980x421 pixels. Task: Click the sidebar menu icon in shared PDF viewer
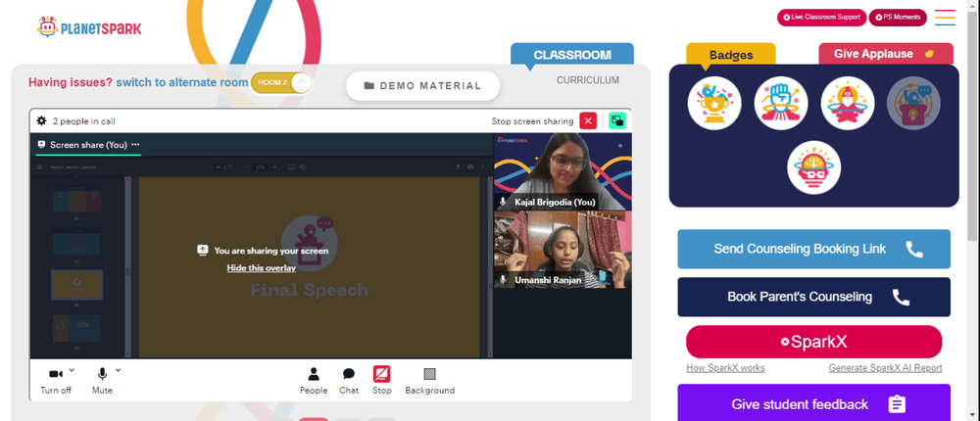click(40, 166)
